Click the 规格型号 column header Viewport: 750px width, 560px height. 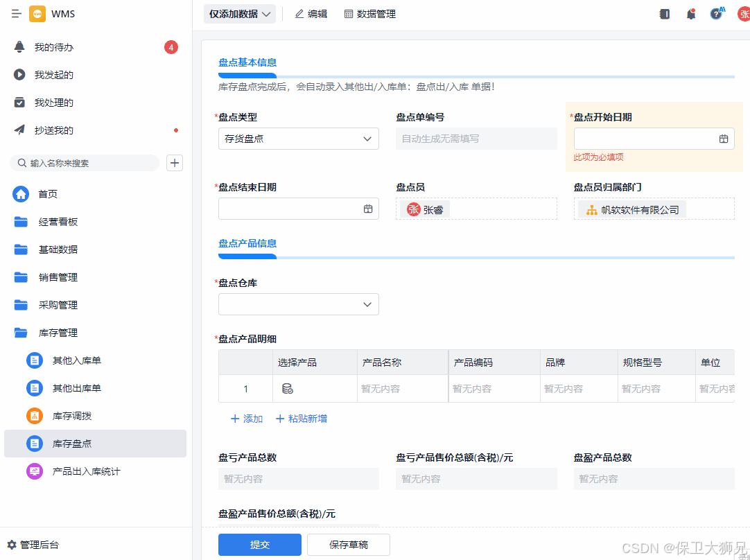coord(656,362)
